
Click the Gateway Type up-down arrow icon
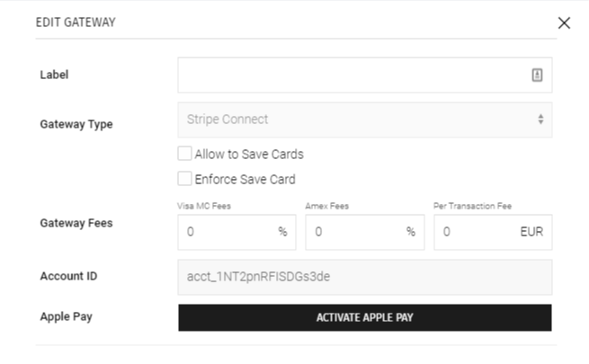click(x=540, y=120)
